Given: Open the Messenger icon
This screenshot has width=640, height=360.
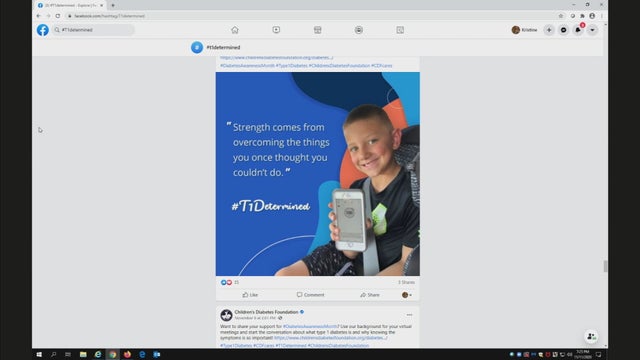Looking at the screenshot, I should click(x=563, y=30).
